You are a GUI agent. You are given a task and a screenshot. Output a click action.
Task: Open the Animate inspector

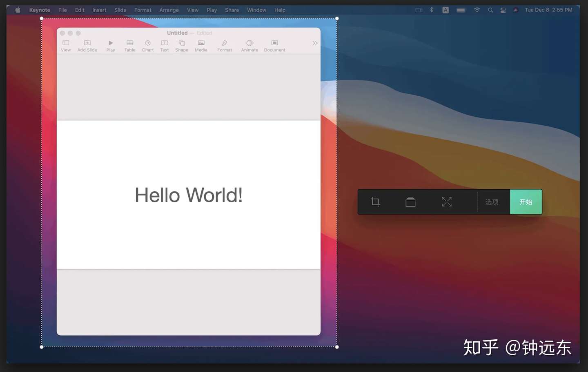249,46
